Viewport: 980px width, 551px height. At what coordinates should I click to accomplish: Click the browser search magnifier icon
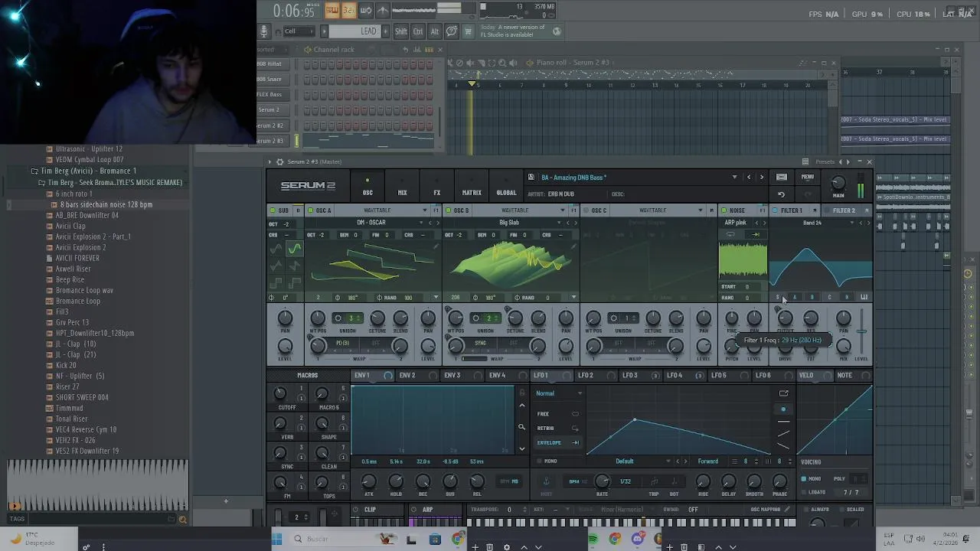(x=182, y=520)
